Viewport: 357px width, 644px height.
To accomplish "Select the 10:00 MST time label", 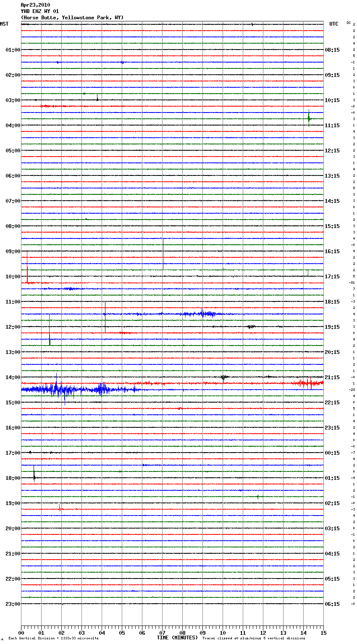I will coord(13,276).
